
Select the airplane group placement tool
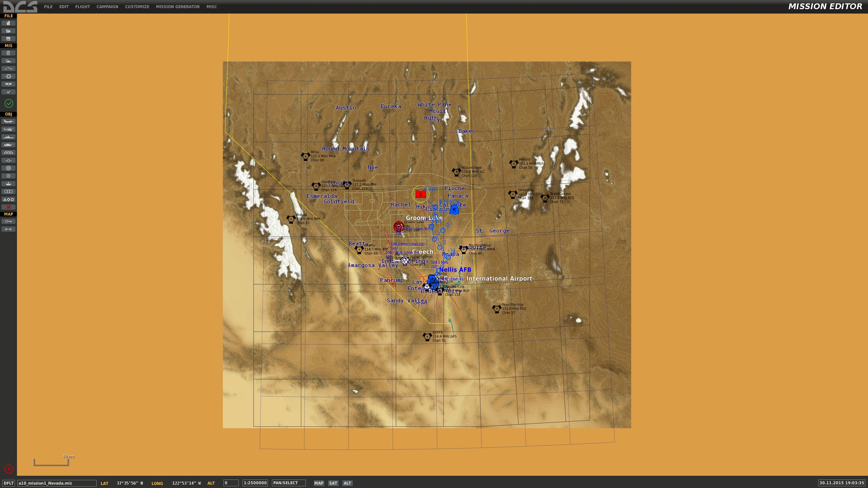coord(8,121)
